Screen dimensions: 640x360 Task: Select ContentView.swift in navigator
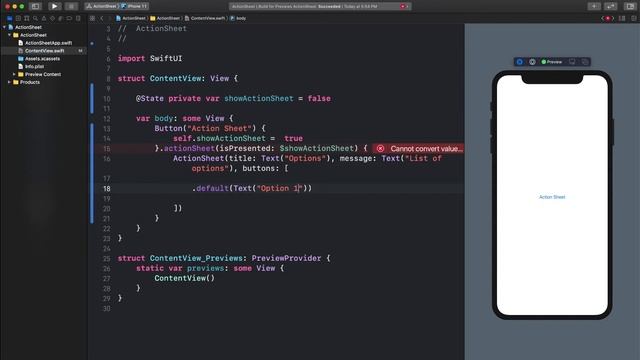44,51
